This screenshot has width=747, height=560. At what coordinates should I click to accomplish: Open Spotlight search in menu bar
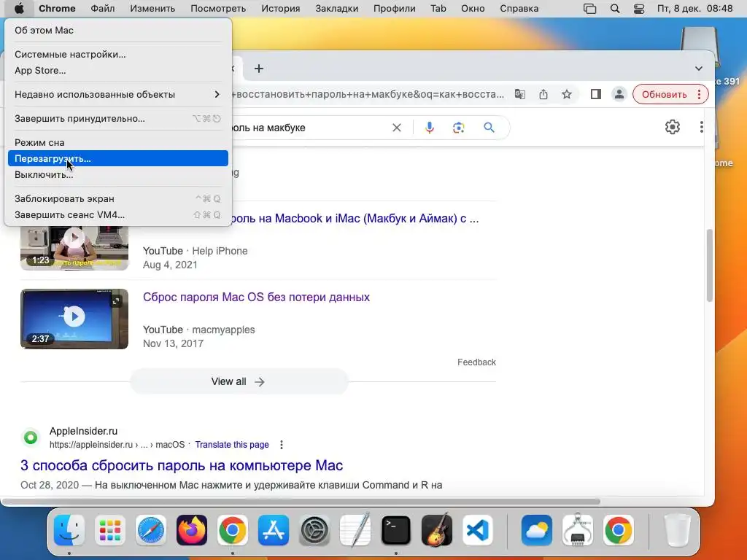(615, 9)
